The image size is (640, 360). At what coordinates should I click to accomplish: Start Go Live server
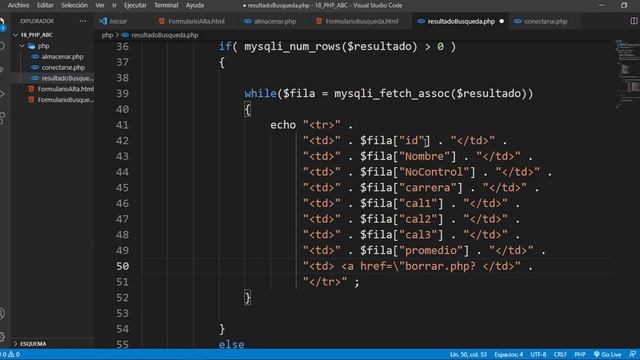coord(607,354)
